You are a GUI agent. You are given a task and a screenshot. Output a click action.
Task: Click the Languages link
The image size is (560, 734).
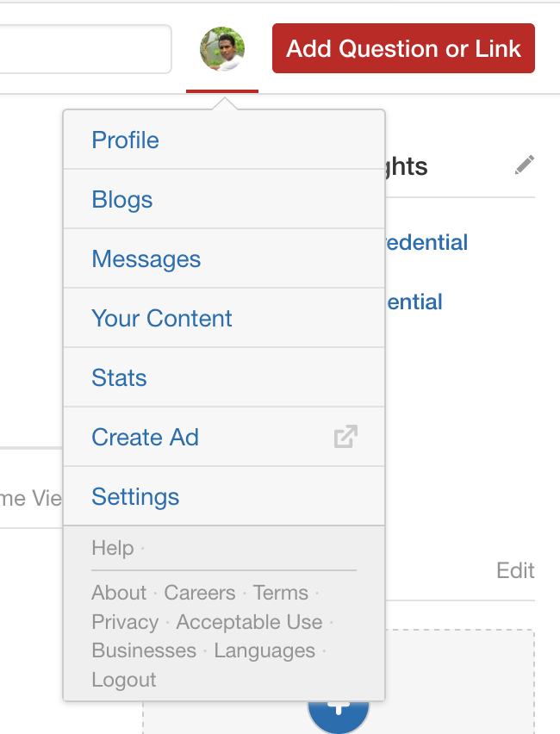(264, 650)
